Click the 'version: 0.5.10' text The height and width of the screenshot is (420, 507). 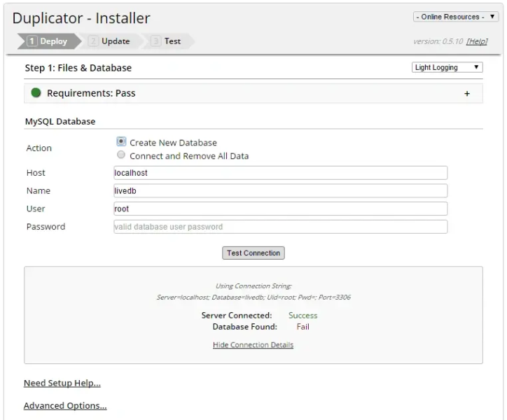click(438, 41)
